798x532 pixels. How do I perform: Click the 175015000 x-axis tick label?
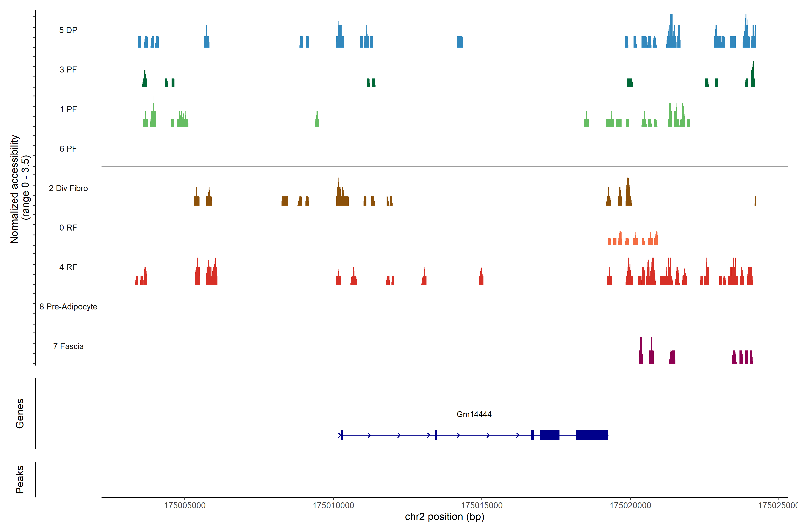point(481,505)
